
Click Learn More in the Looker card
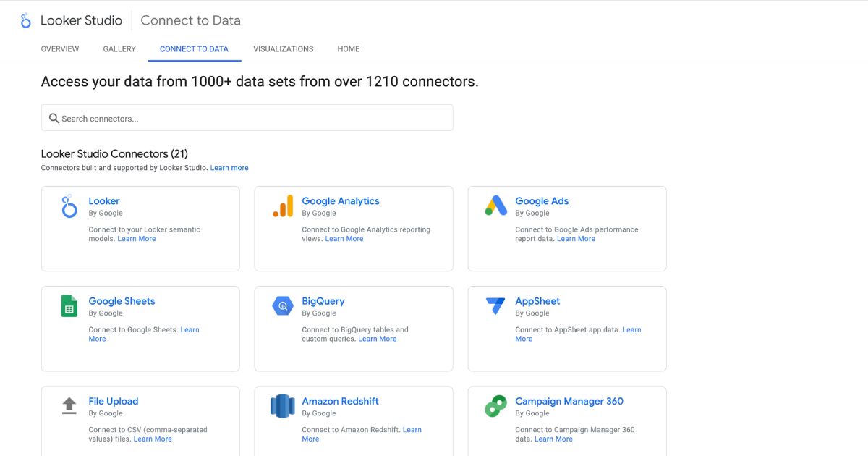(x=137, y=239)
